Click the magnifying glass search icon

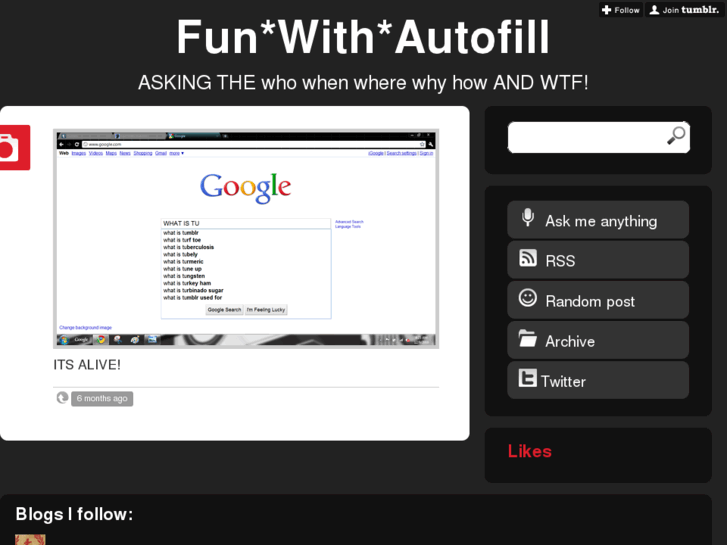coord(676,136)
